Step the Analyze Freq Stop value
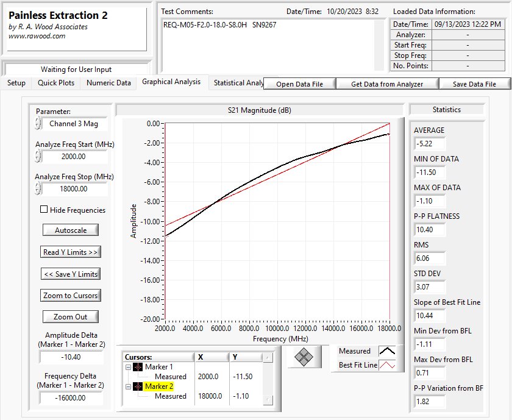Viewport: 512px width, 420px height. (38, 188)
